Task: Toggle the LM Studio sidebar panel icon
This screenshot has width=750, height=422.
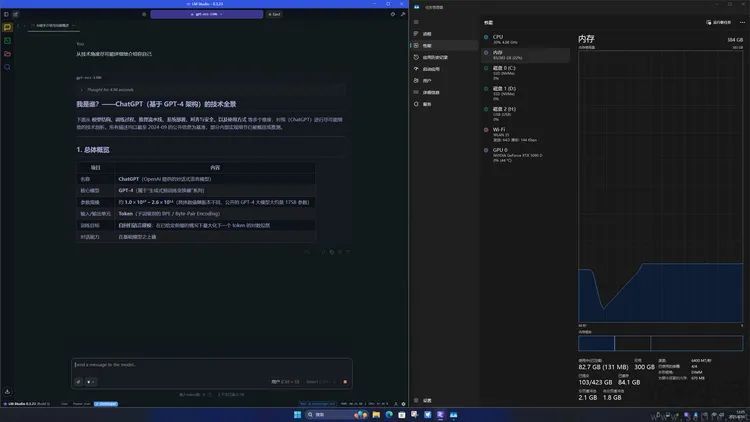Action: coord(6,14)
